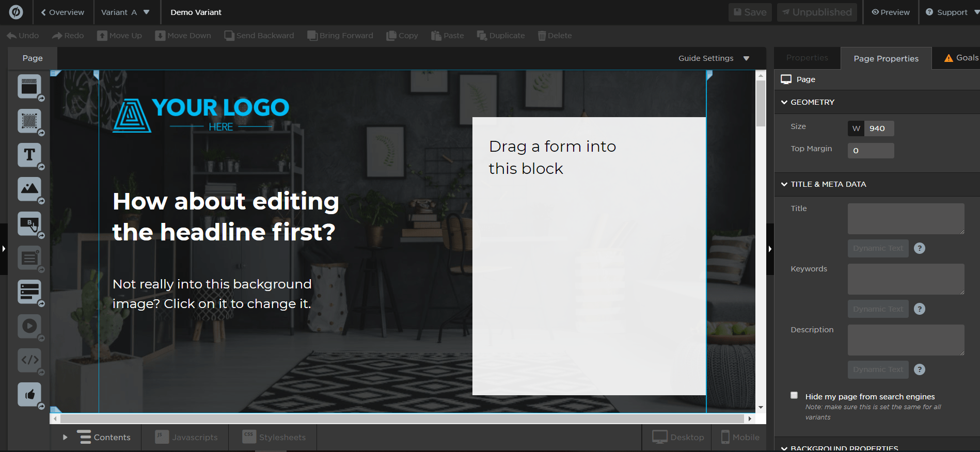Image resolution: width=980 pixels, height=452 pixels.
Task: Click the Save button
Action: pyautogui.click(x=750, y=12)
